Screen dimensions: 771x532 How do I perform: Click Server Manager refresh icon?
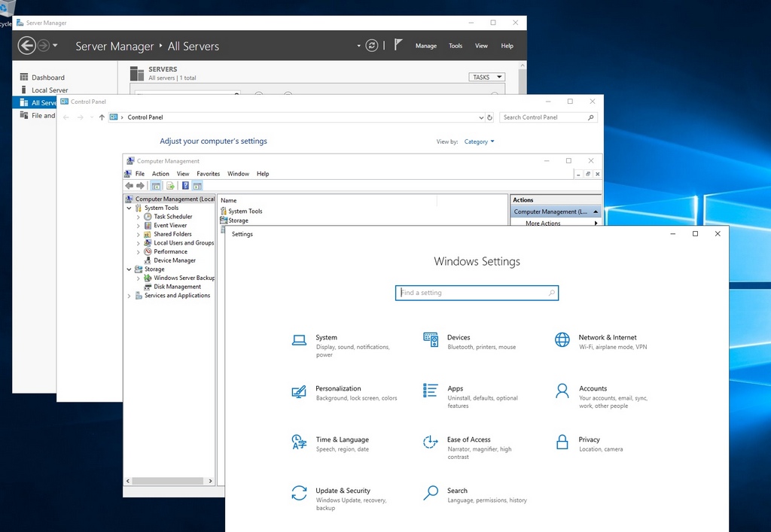[372, 46]
